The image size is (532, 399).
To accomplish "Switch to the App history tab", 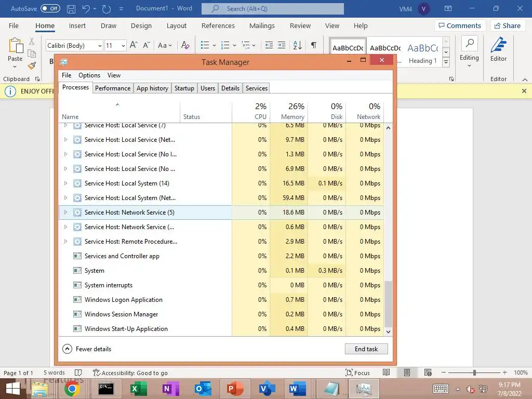I will [x=152, y=88].
